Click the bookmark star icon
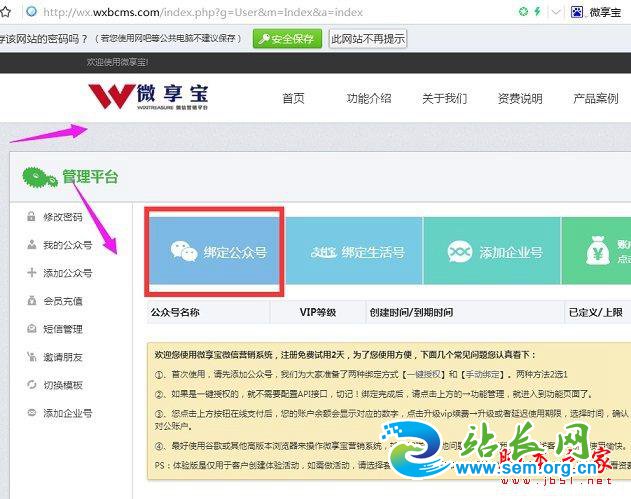The height and width of the screenshot is (499, 631). point(5,12)
